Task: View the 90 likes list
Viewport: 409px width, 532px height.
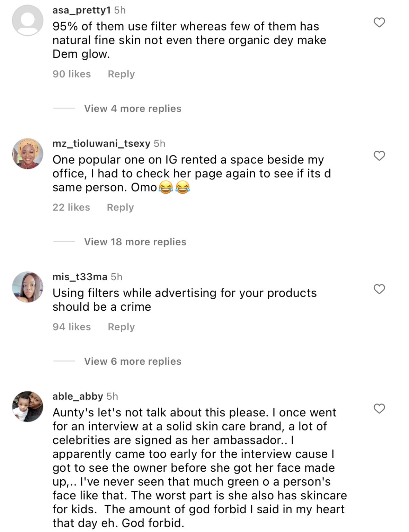Action: [x=72, y=74]
